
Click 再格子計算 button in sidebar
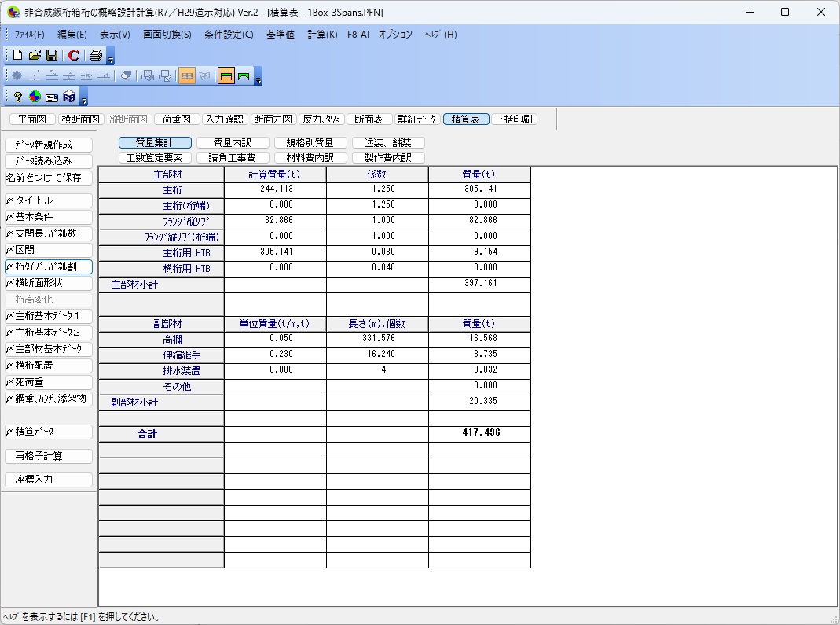(x=49, y=456)
